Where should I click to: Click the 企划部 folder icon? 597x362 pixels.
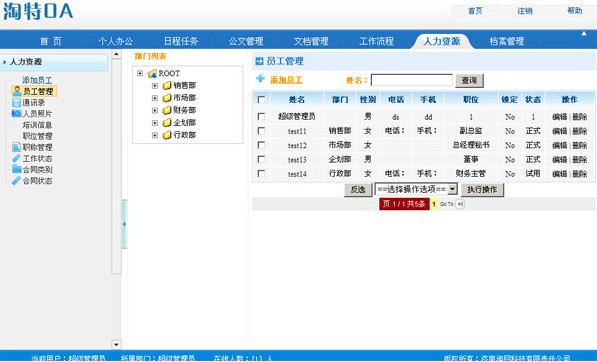point(167,123)
